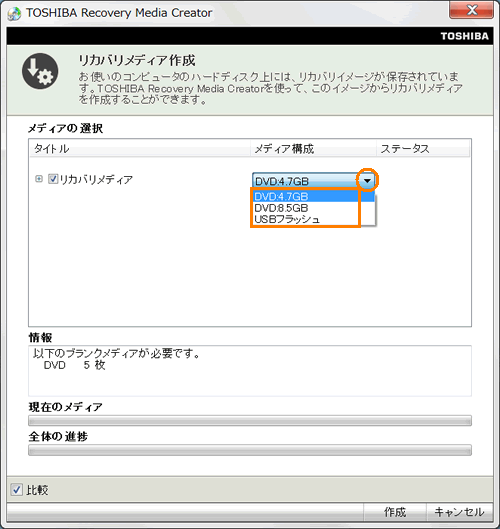Click the TOSHIBA logo in the banner

tap(465, 36)
